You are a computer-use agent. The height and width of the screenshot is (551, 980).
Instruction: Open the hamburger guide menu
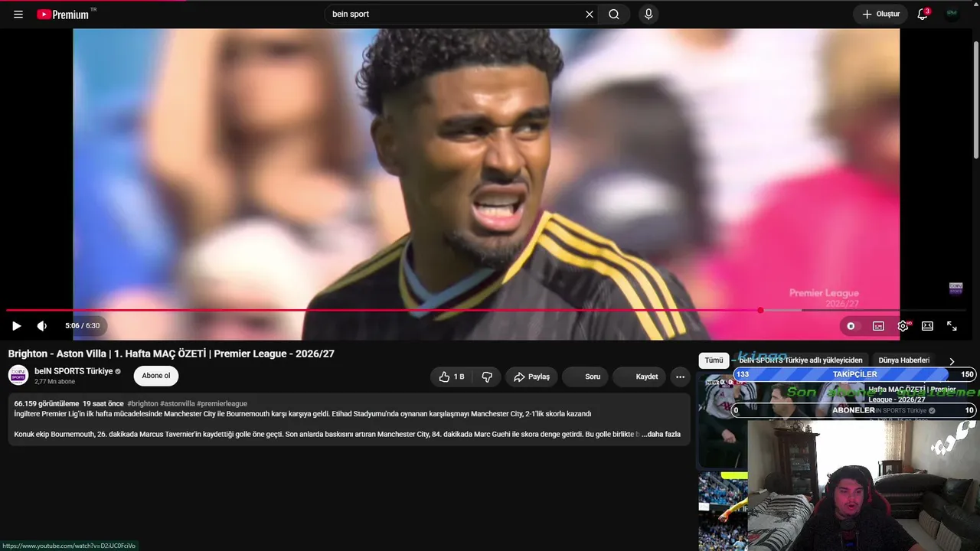click(x=18, y=15)
